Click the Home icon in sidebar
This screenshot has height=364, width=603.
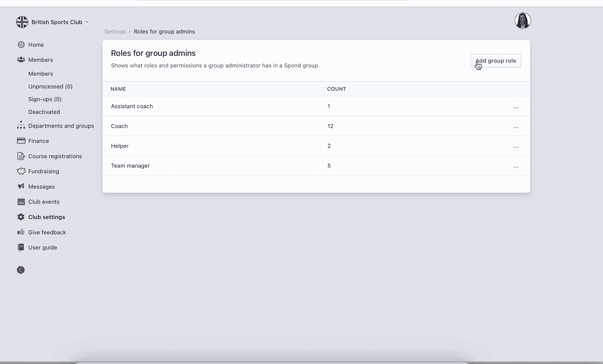click(21, 44)
